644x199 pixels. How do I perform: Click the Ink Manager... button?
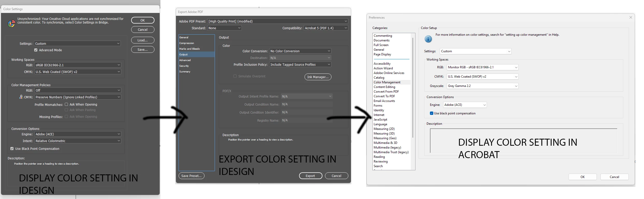coord(318,77)
